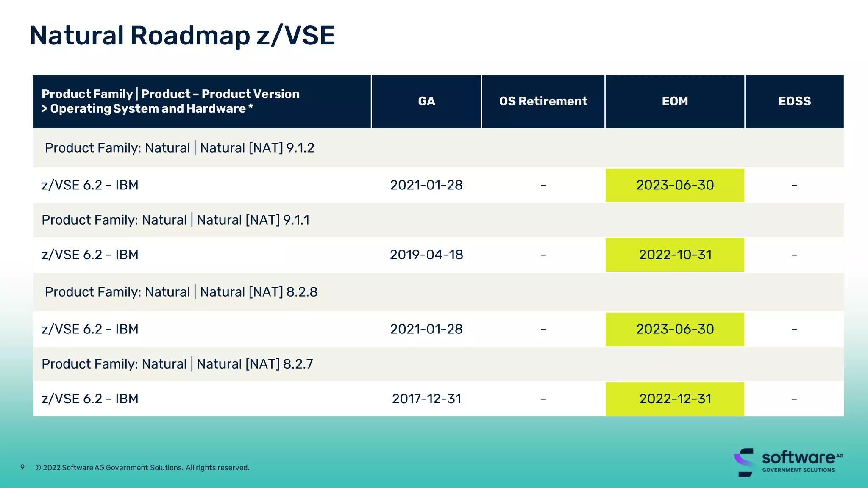Image resolution: width=868 pixels, height=488 pixels.
Task: Click the Government Solutions logo text
Action: [798, 470]
